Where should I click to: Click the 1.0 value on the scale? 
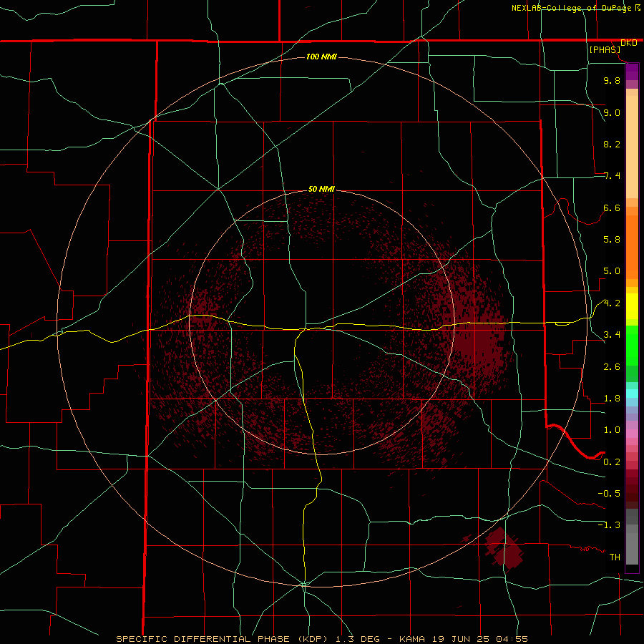(612, 430)
